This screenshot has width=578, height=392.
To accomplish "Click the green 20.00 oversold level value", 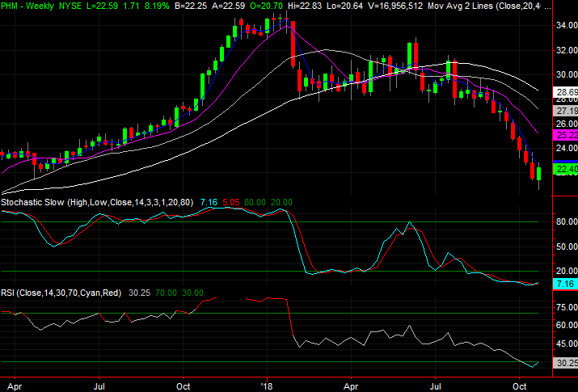I will coord(281,202).
